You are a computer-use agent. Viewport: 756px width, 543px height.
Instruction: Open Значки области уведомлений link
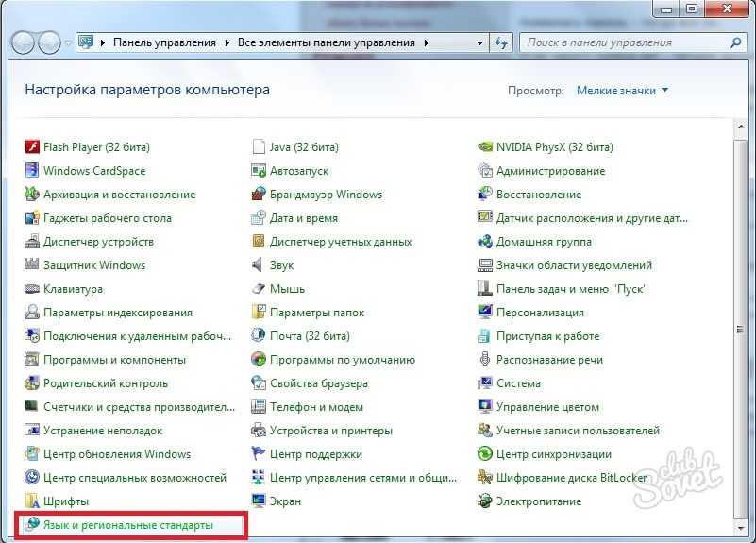coord(574,265)
